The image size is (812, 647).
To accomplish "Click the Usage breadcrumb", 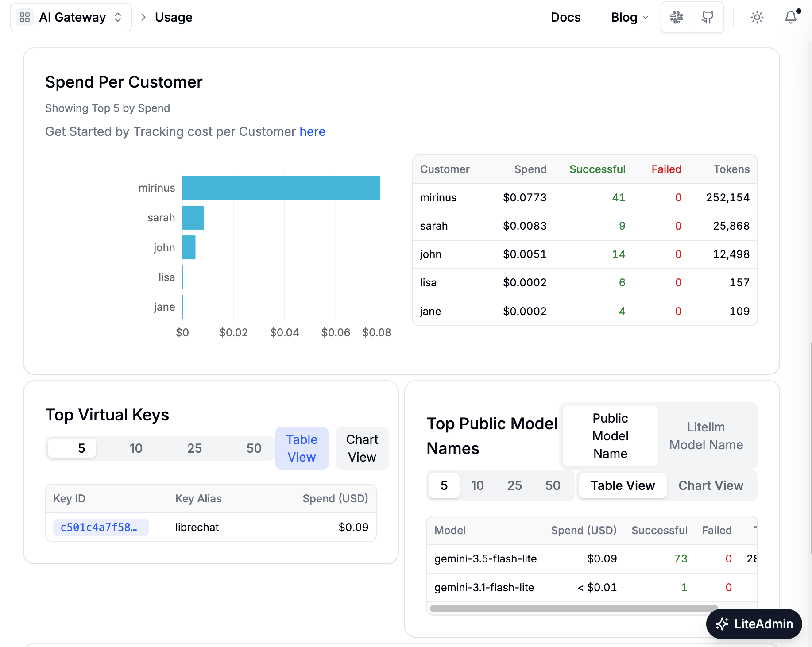I will click(174, 17).
